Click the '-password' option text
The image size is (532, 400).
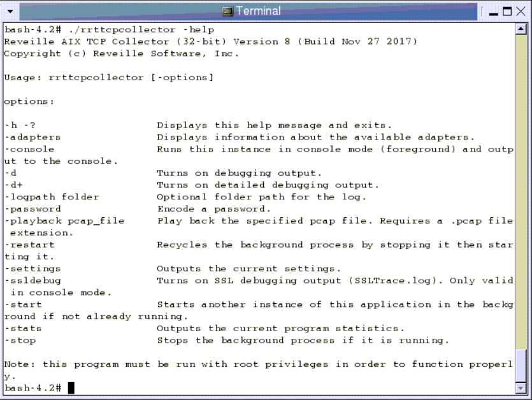coord(32,209)
